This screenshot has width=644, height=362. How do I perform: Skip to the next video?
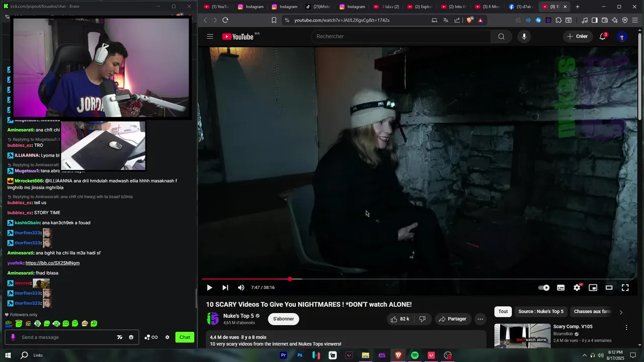[x=225, y=288]
